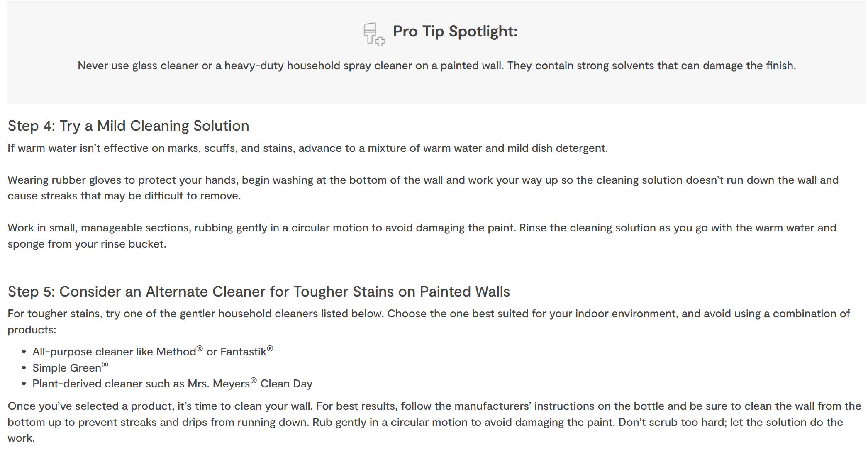Click the "Pro Tip Spotlight:" heading
868x457 pixels.
coord(455,32)
